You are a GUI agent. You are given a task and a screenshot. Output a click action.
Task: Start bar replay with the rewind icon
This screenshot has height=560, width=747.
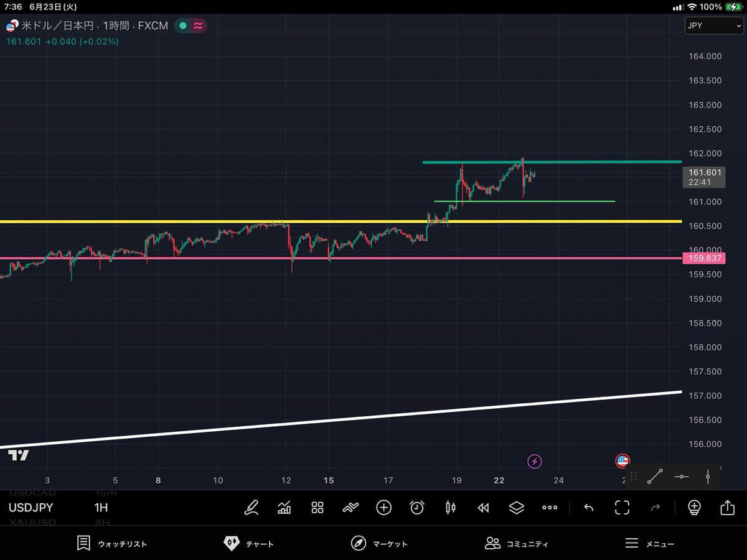[x=483, y=507]
